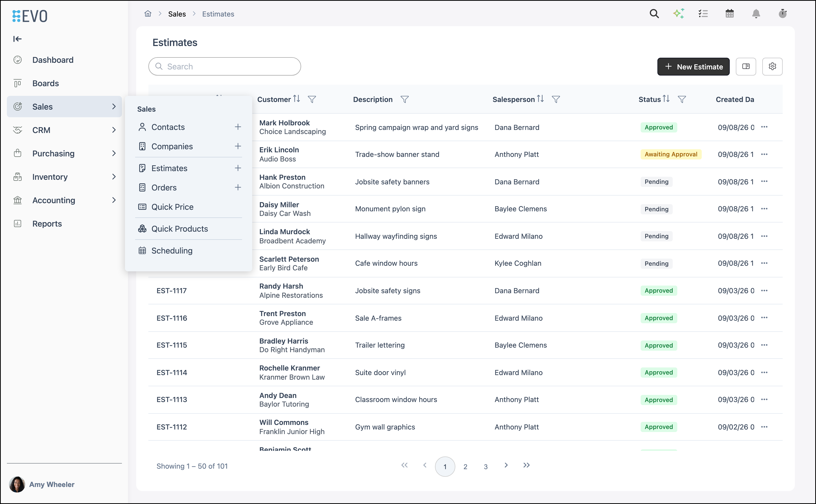The height and width of the screenshot is (504, 816).
Task: Go to page 2 of estimates
Action: (465, 466)
